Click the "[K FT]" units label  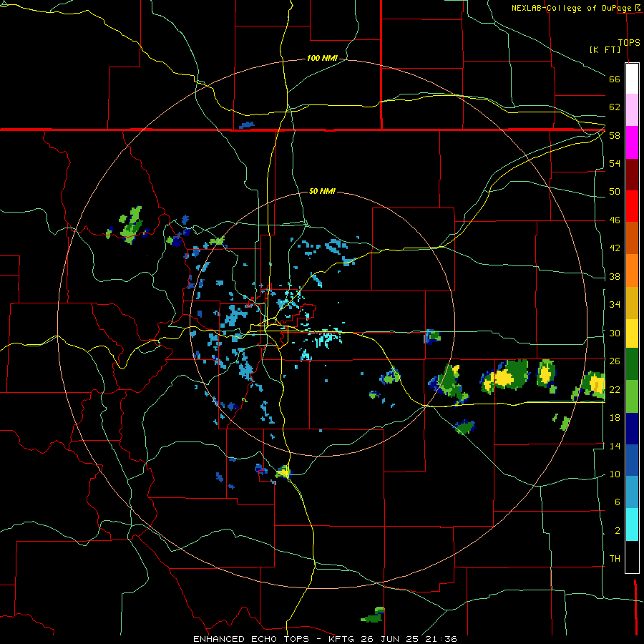tap(605, 49)
